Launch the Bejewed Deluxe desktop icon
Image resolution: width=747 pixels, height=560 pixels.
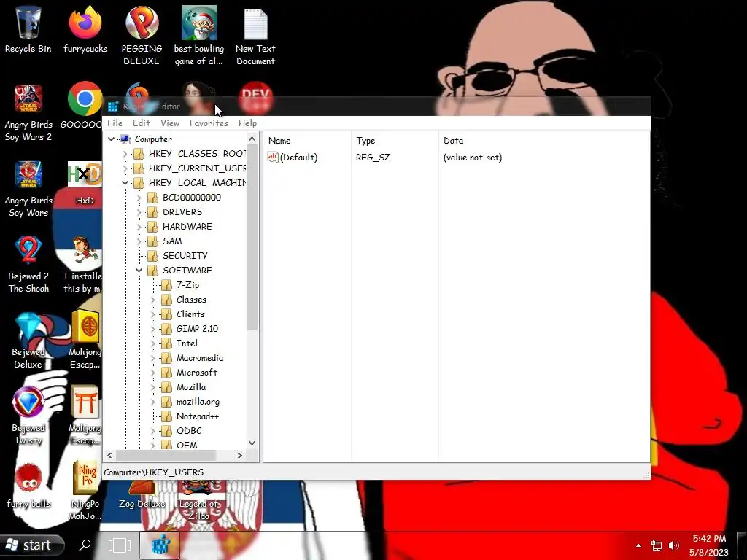[x=28, y=341]
